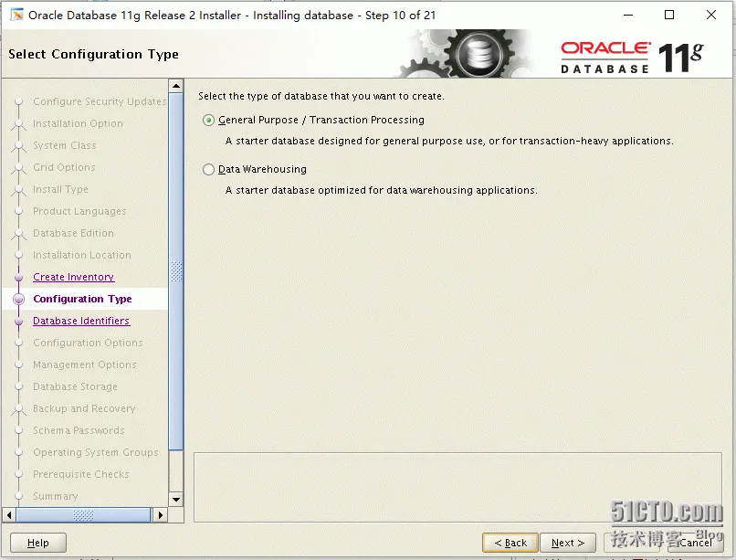Click the step list scroll up arrow
The height and width of the screenshot is (560, 736).
(176, 86)
